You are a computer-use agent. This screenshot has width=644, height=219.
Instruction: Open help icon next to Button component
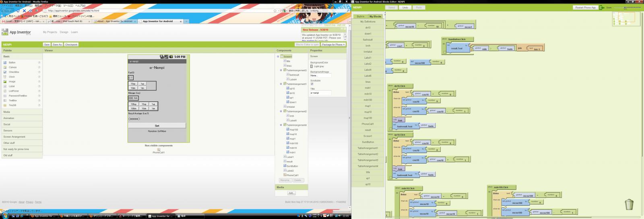click(39, 63)
